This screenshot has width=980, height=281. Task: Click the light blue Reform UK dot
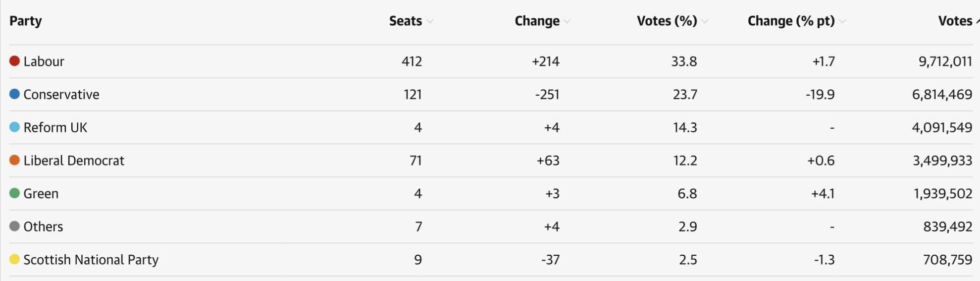[x=14, y=127]
